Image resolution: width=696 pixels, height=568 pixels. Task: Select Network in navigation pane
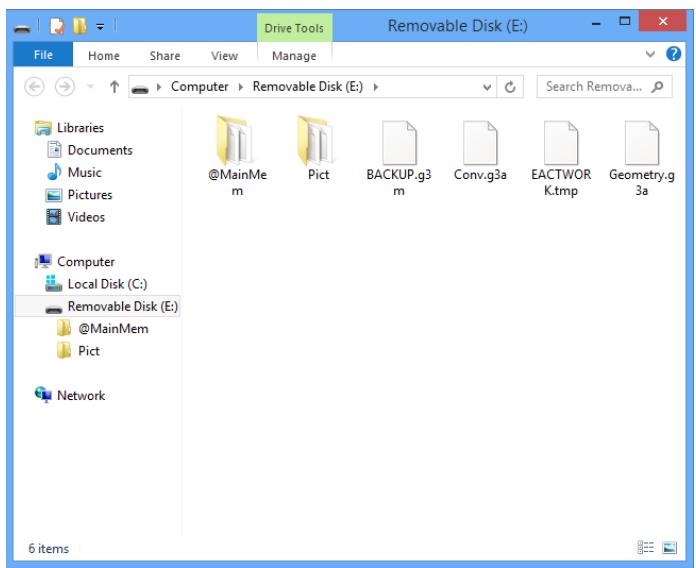coord(81,395)
